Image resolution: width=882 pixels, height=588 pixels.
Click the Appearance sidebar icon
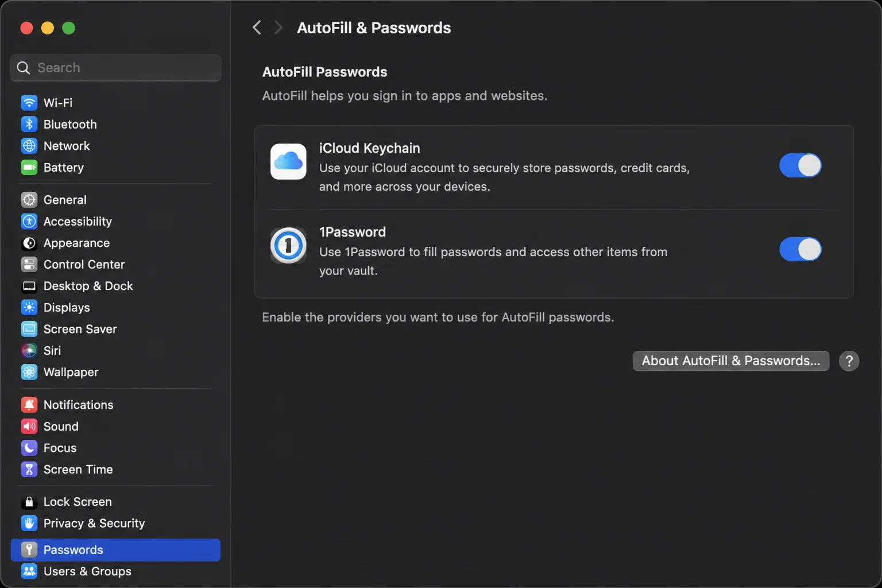[29, 243]
